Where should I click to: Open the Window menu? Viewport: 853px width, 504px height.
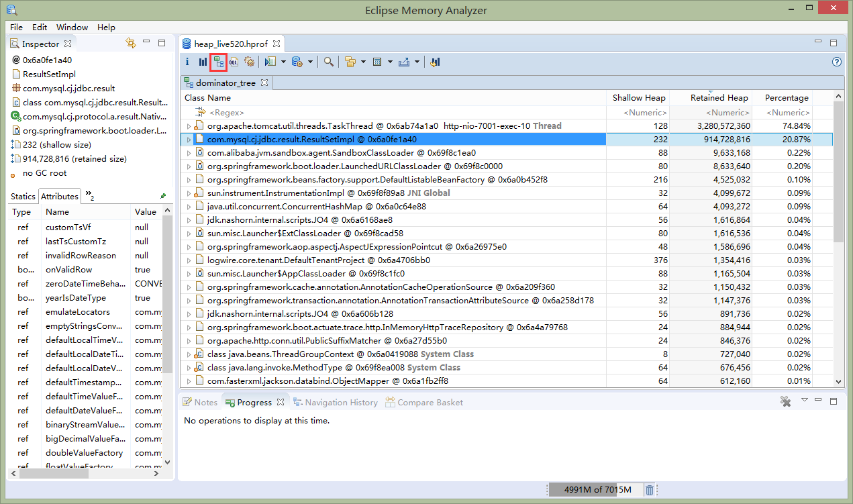coord(72,28)
